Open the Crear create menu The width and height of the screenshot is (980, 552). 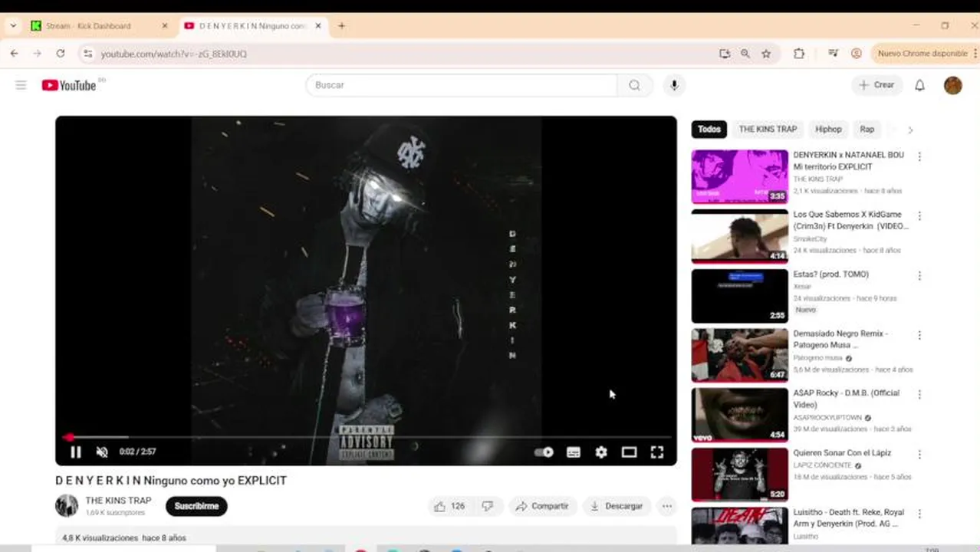pos(876,85)
